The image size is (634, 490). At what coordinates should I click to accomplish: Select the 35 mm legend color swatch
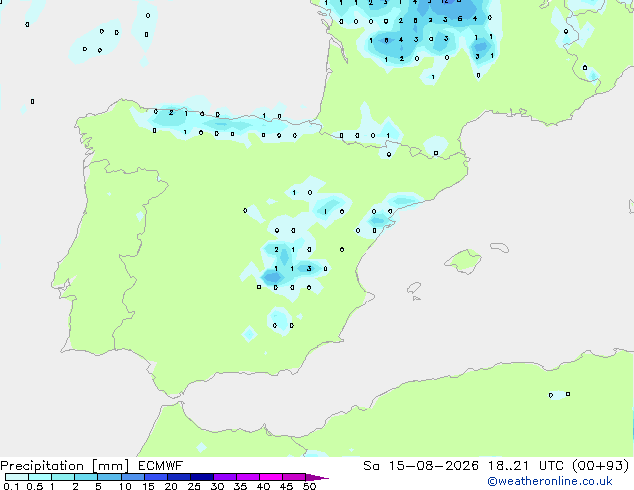(x=247, y=477)
